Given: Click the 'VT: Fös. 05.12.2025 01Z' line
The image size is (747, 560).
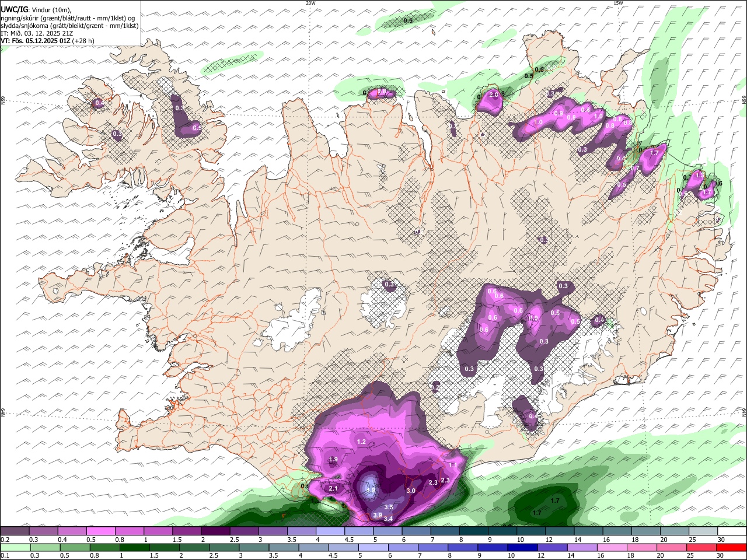Looking at the screenshot, I should point(36,41).
